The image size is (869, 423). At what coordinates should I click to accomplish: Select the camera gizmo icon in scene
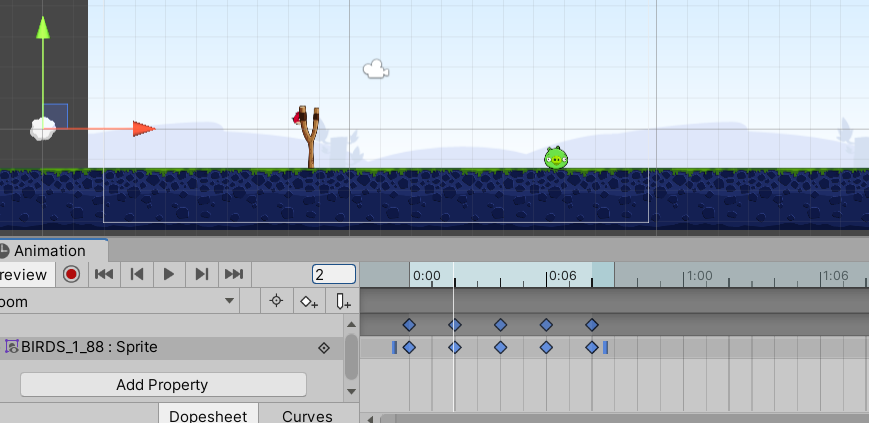[376, 69]
